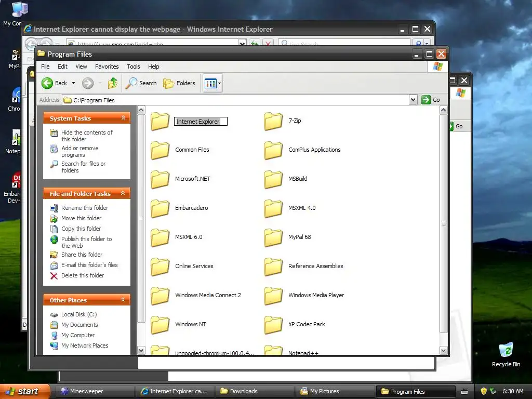Image resolution: width=532 pixels, height=399 pixels.
Task: Open the Edit menu
Action: [x=62, y=66]
